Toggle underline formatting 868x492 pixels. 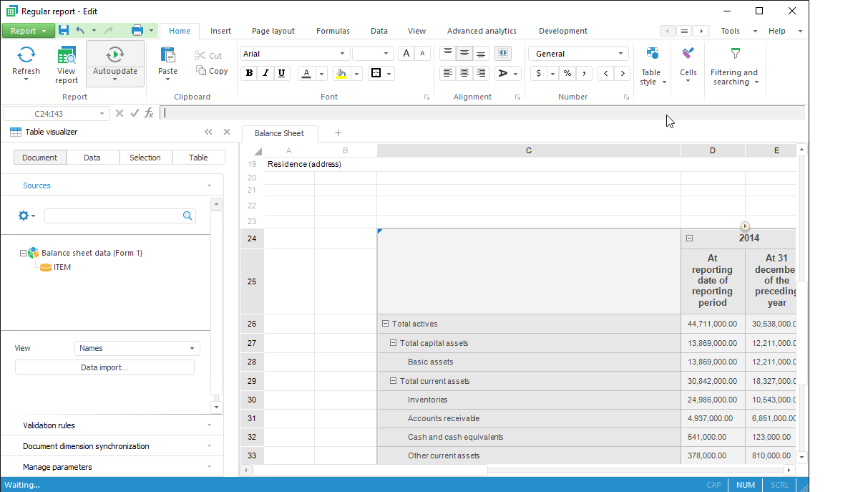click(x=282, y=73)
